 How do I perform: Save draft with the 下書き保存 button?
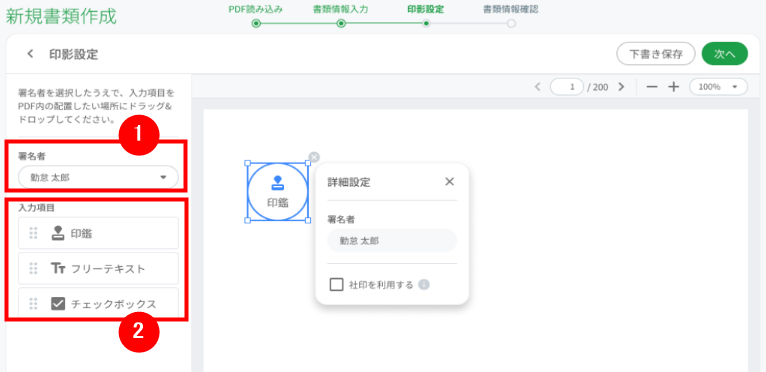[656, 54]
